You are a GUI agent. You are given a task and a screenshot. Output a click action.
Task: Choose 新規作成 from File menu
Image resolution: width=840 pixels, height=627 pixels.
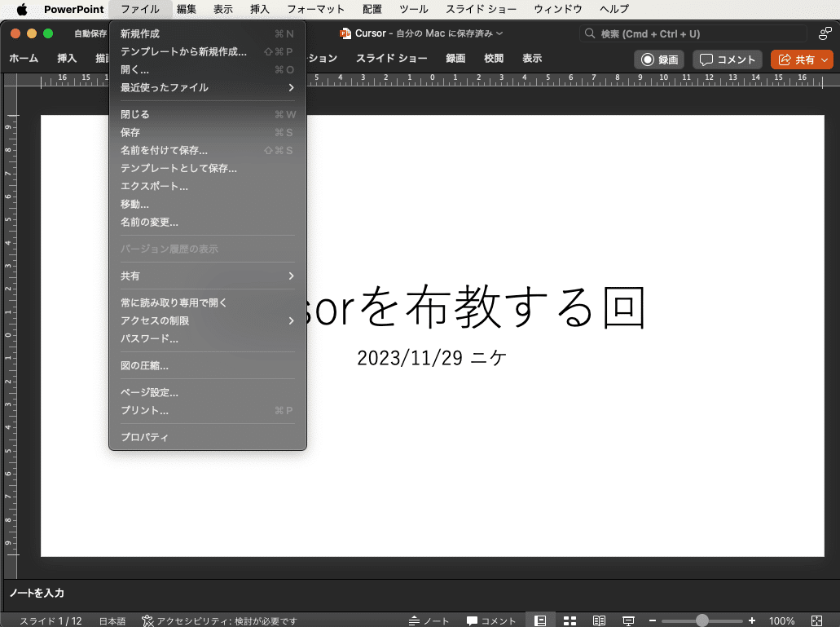(x=207, y=33)
